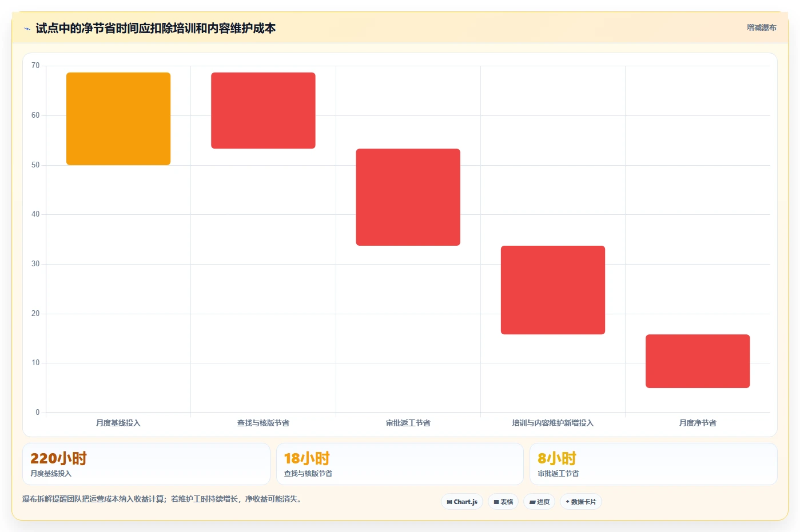Click x-axis label 查找与核版节省
Viewport: 800px width, 532px height.
263,423
